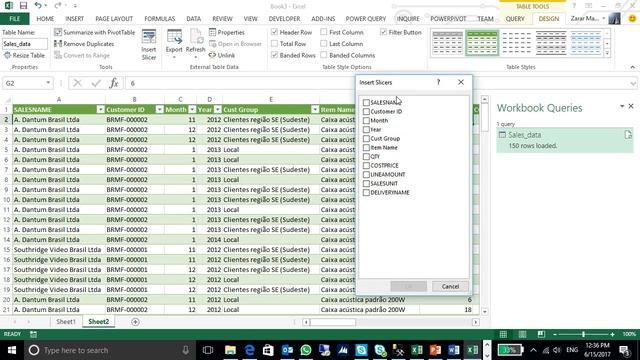
Task: Click Resize Table
Action: 24,55
